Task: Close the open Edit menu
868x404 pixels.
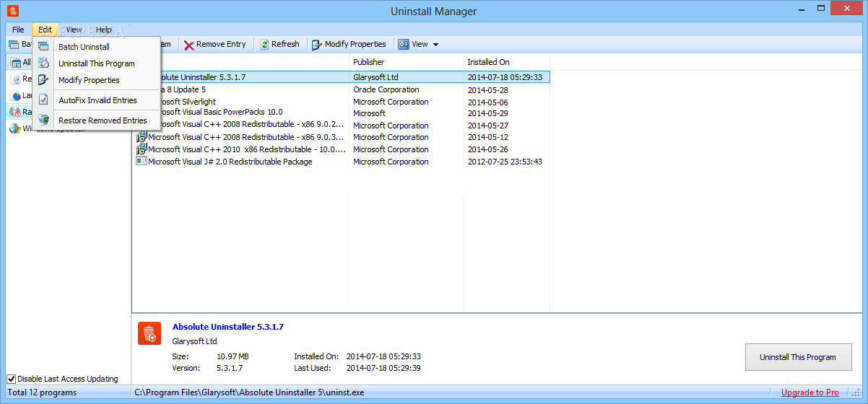Action: pyautogui.click(x=45, y=30)
